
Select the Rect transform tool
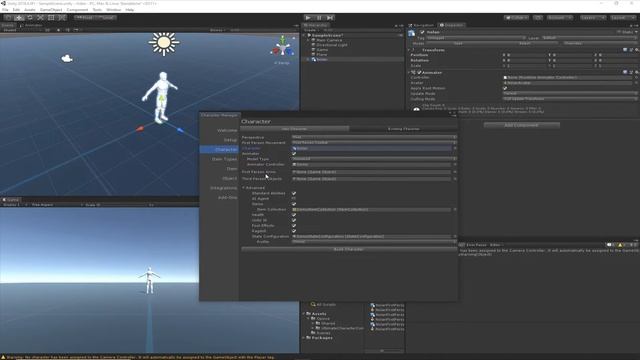51,18
